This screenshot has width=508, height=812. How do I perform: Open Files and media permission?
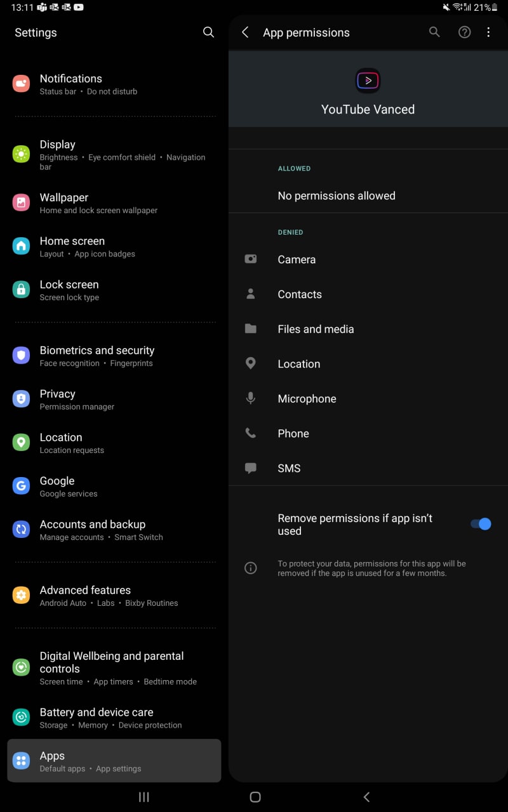point(368,329)
